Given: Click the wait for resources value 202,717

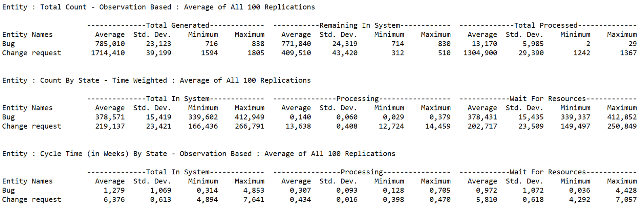Looking at the screenshot, I should [482, 127].
